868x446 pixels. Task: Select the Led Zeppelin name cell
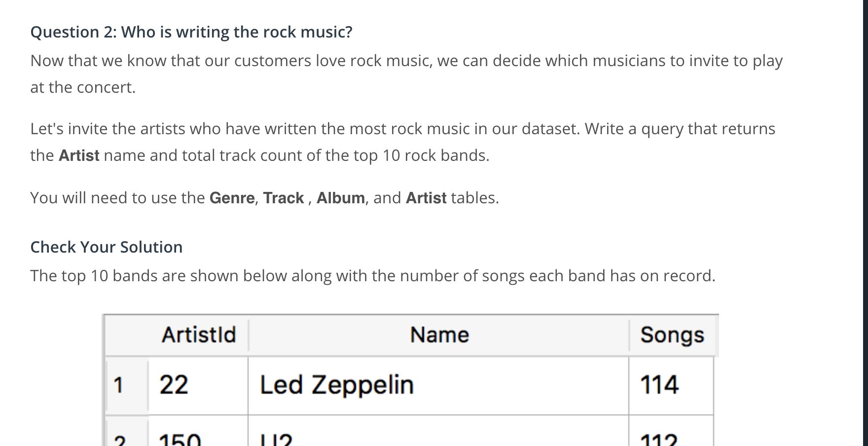click(438, 385)
